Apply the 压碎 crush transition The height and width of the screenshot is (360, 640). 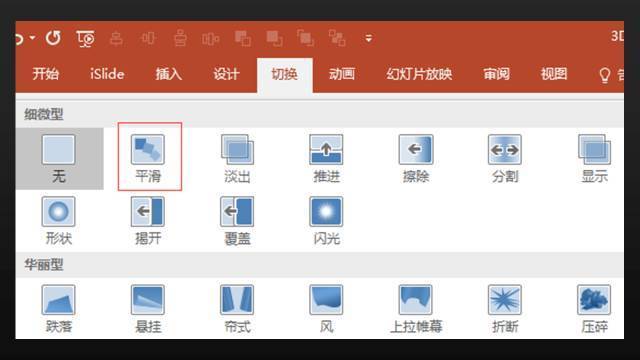[x=594, y=309]
